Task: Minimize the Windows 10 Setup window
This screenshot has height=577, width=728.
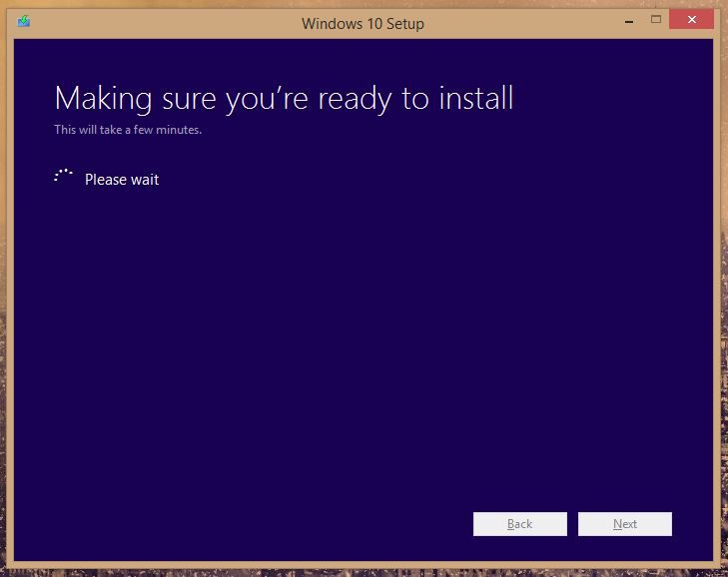Action: point(629,21)
